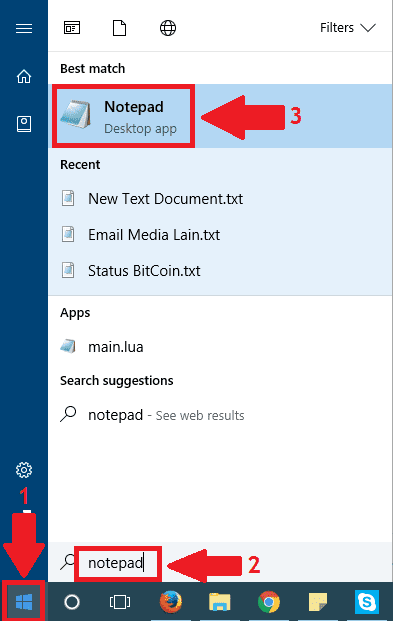Screen dimensions: 393x621
Task: See web results for notepad
Action: [220, 415]
